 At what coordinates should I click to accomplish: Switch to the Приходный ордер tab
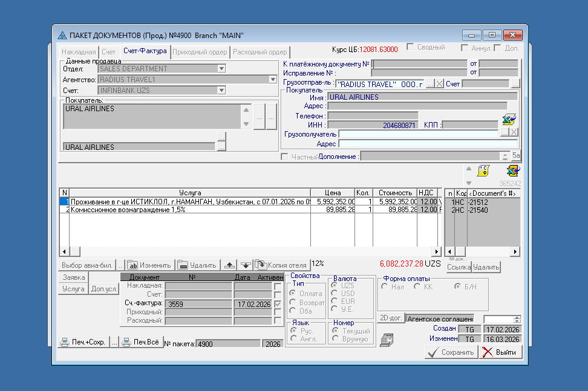pos(200,52)
